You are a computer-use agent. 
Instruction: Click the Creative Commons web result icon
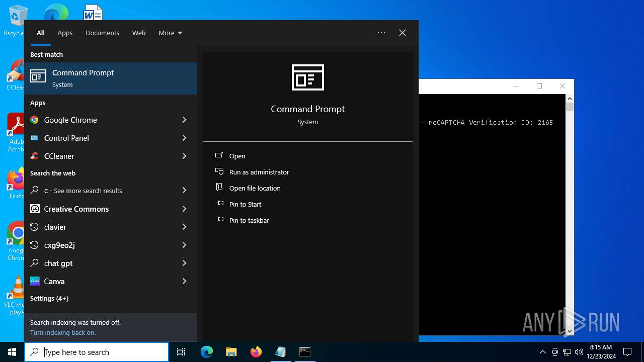pos(35,209)
